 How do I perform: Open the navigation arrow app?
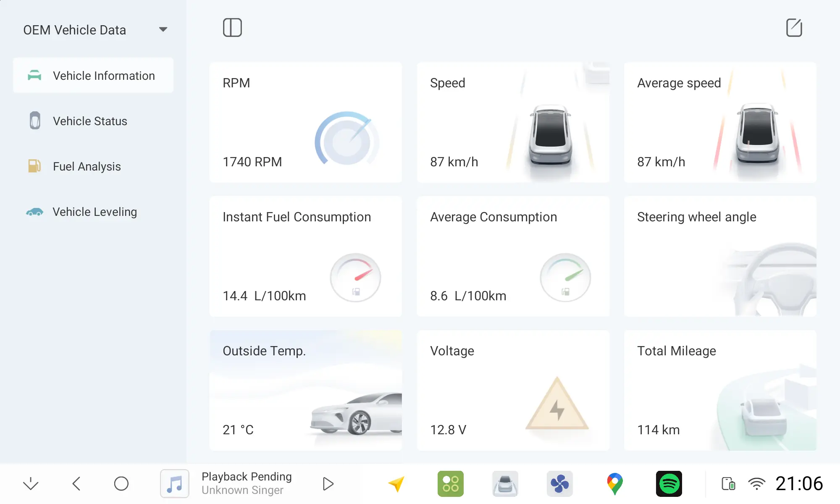396,483
